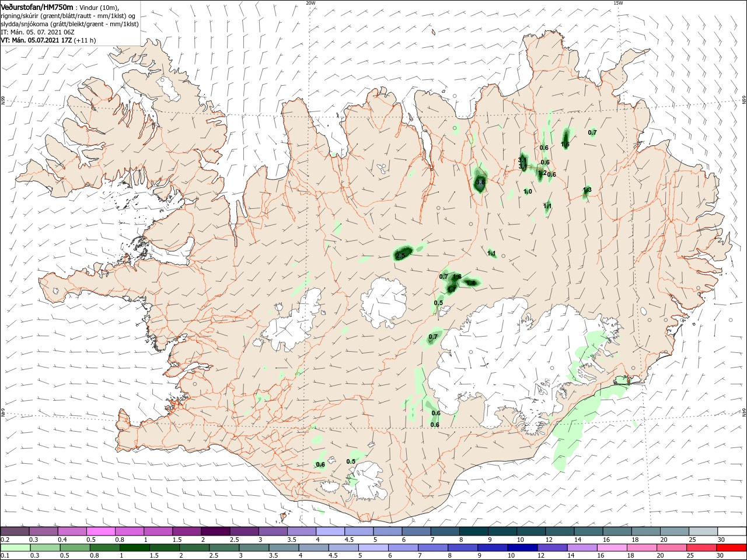Pick the light gray swatch labeled 25

click(703, 531)
